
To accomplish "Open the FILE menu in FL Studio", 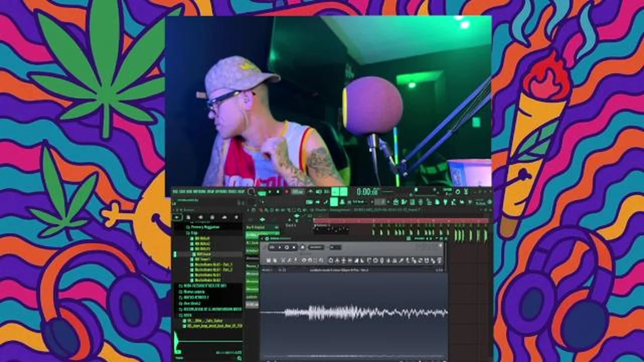I will click(175, 192).
